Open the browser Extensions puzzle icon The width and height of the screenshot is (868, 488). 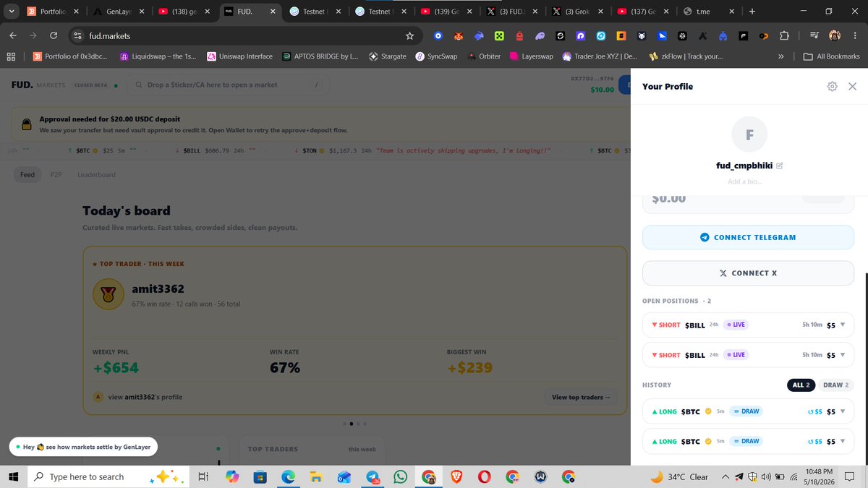tap(785, 35)
